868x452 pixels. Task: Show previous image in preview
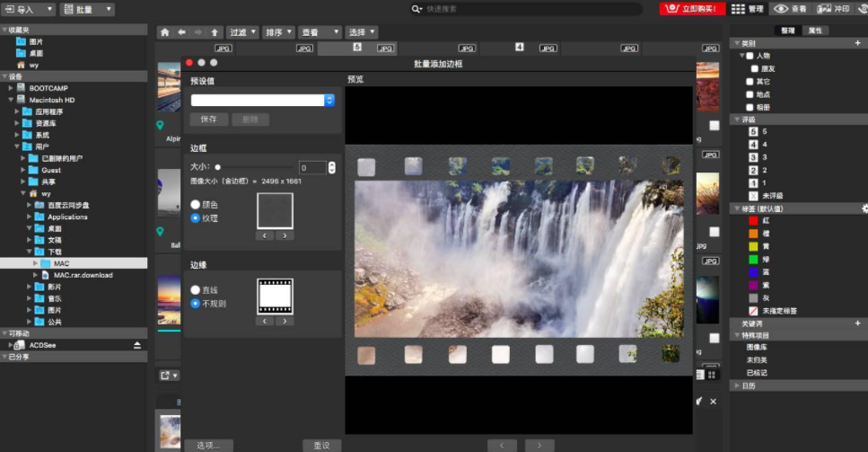(x=502, y=446)
